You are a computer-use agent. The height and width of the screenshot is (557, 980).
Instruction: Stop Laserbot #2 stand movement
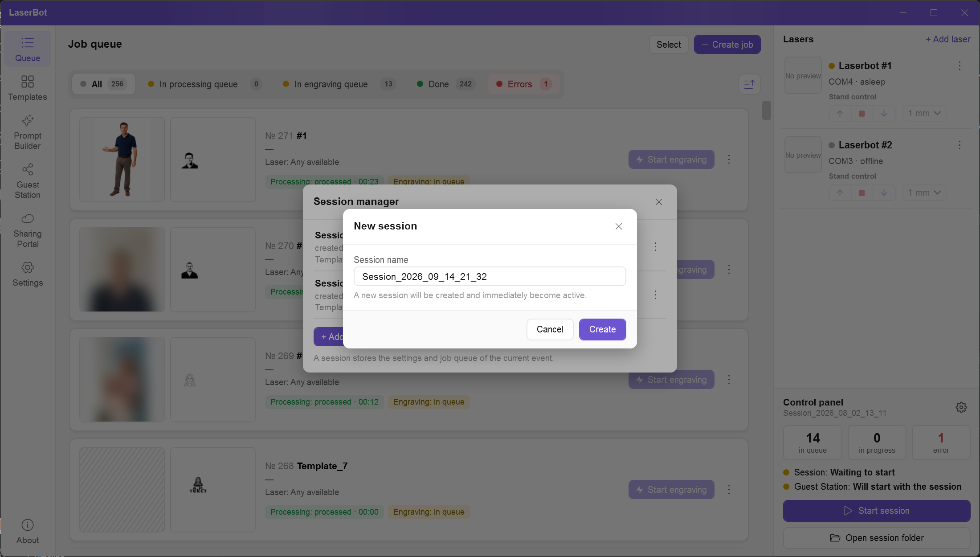[x=862, y=193]
